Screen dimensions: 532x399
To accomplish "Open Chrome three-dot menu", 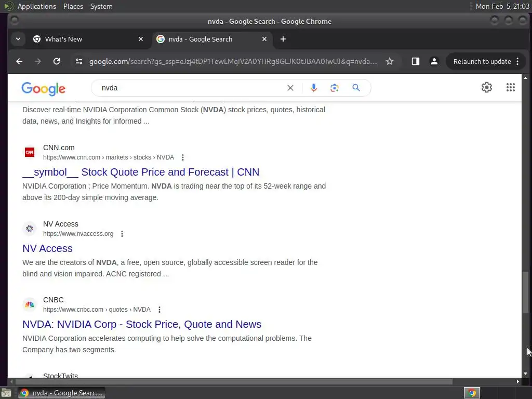I will pos(518,61).
